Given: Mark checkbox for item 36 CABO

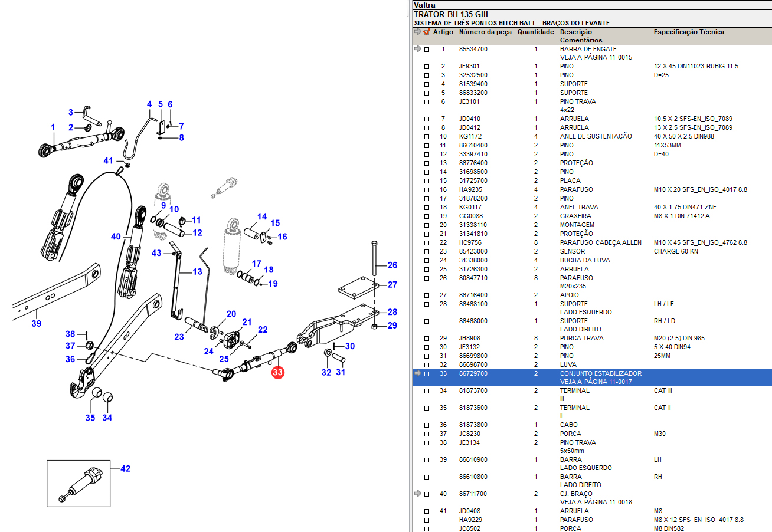Looking at the screenshot, I should 427,425.
